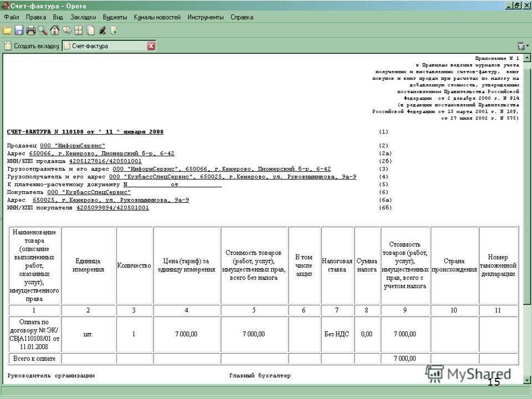Click the Налоговая ставка column header
532x399 pixels.
(x=337, y=265)
